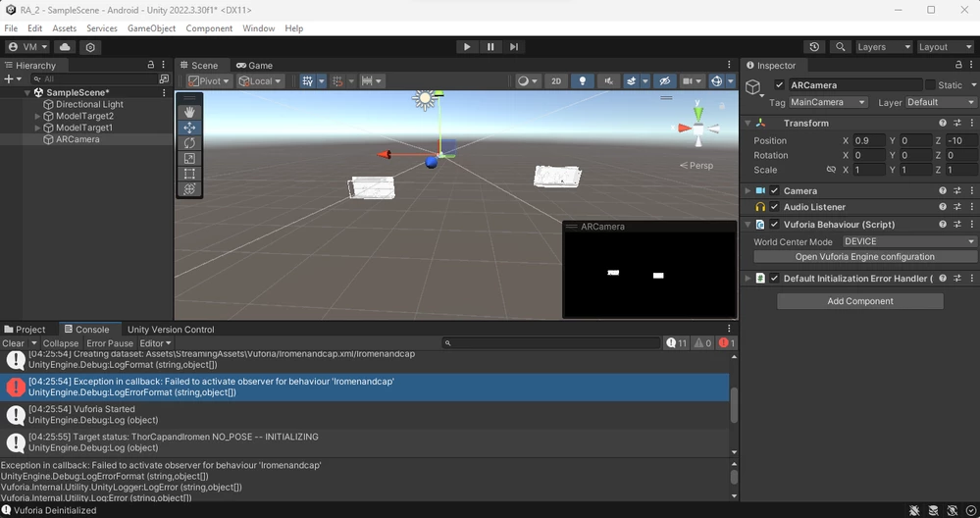
Task: Select the Rect tool
Action: 189,174
